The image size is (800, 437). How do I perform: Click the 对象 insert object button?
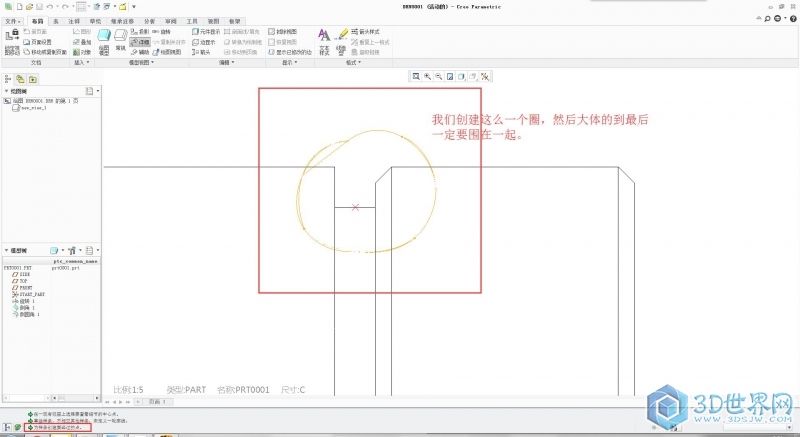pos(82,52)
